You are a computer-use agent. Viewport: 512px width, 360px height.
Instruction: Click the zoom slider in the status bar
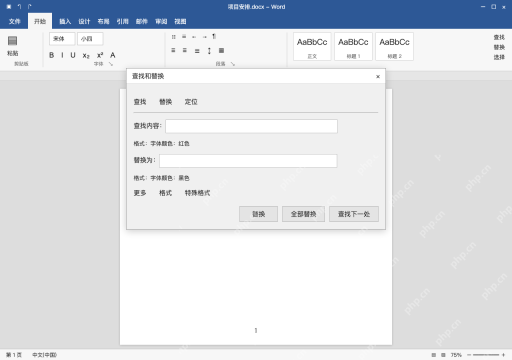coord(486,355)
